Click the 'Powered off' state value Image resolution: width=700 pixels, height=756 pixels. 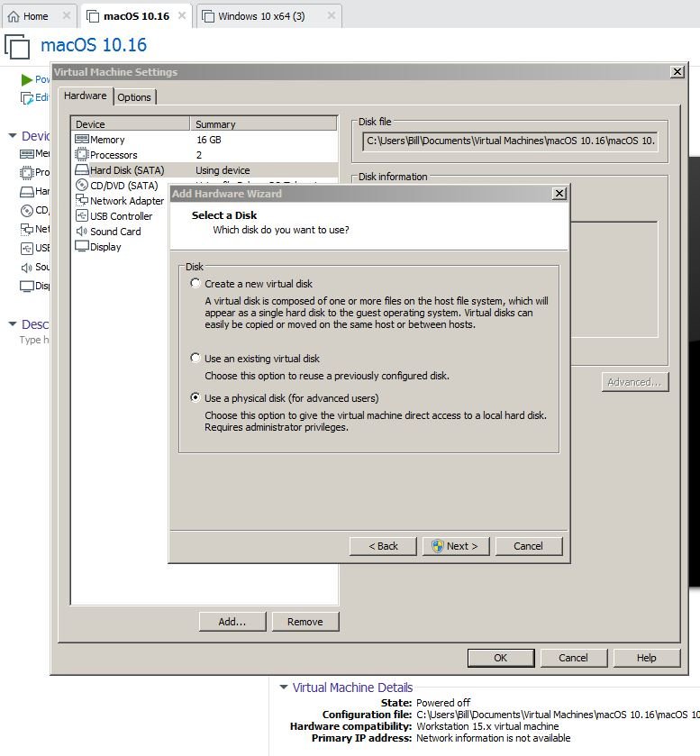click(x=443, y=703)
